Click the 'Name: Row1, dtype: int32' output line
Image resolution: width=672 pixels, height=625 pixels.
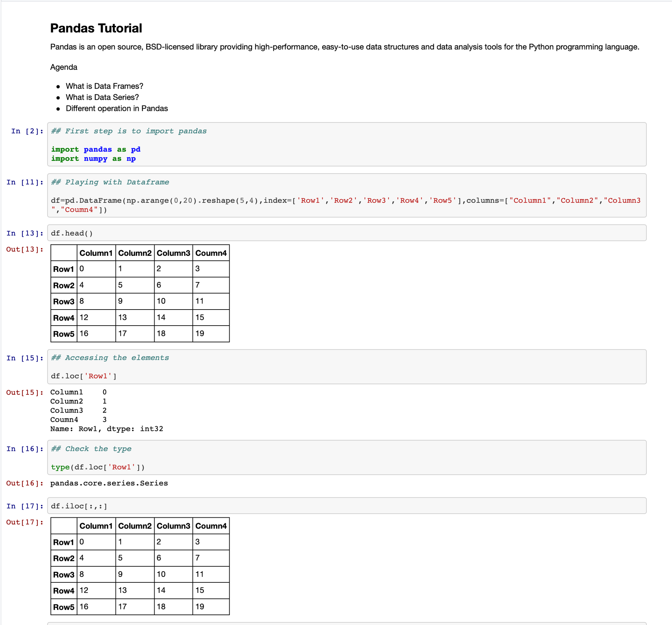[107, 429]
